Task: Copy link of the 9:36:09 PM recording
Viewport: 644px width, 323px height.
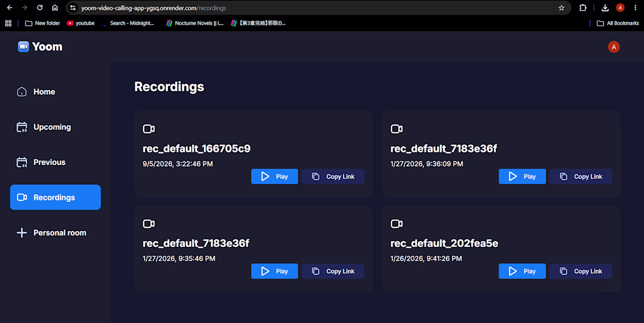Action: (x=581, y=177)
